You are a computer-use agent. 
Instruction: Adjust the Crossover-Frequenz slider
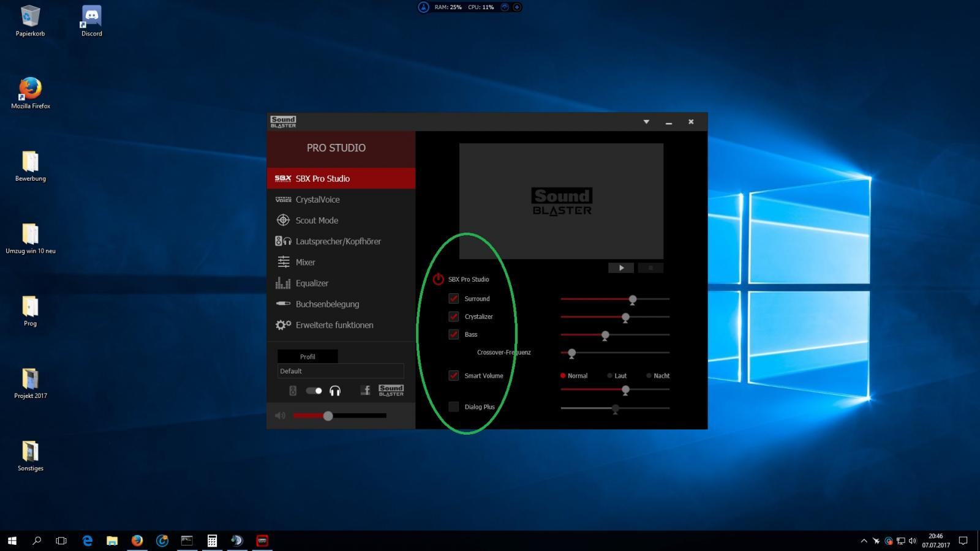click(x=615, y=353)
